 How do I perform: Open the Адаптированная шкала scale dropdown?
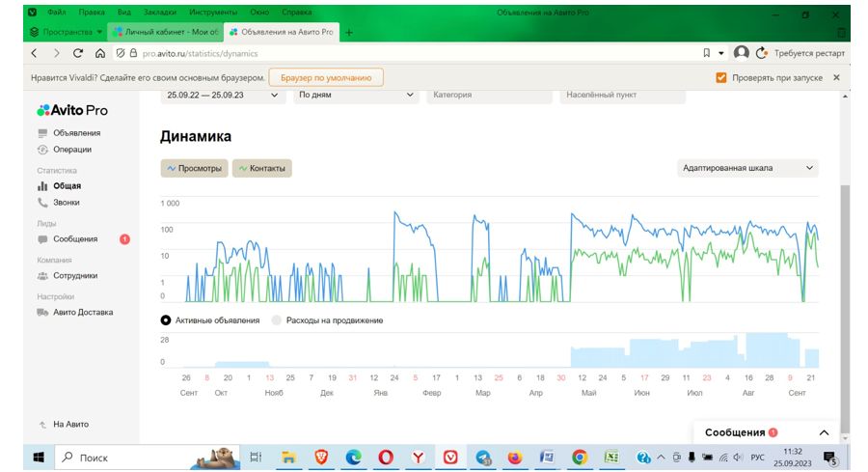pos(747,168)
